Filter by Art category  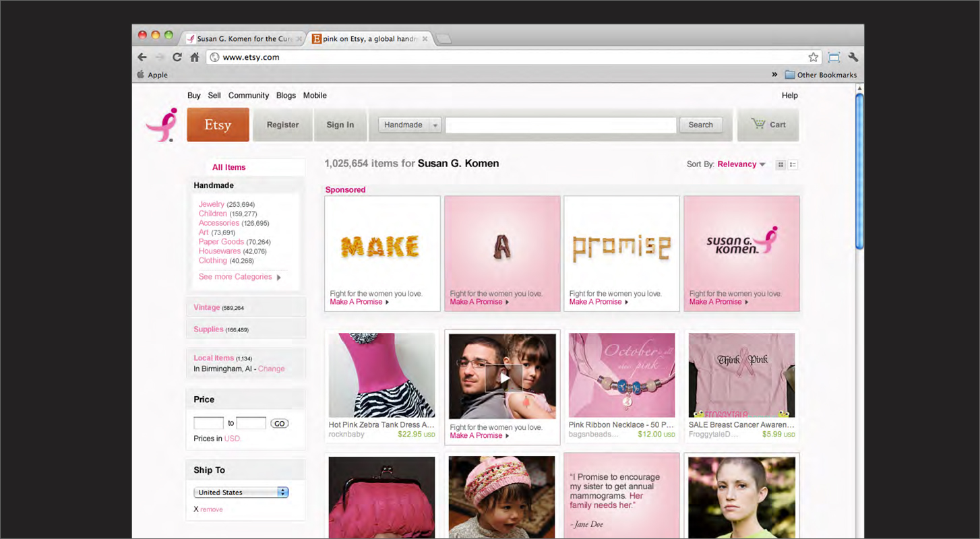204,232
